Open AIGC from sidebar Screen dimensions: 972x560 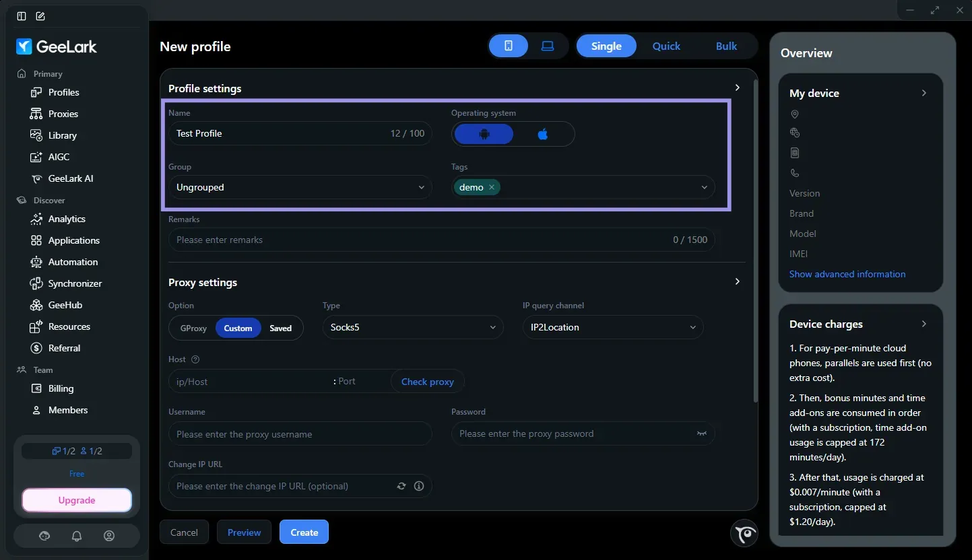[59, 157]
